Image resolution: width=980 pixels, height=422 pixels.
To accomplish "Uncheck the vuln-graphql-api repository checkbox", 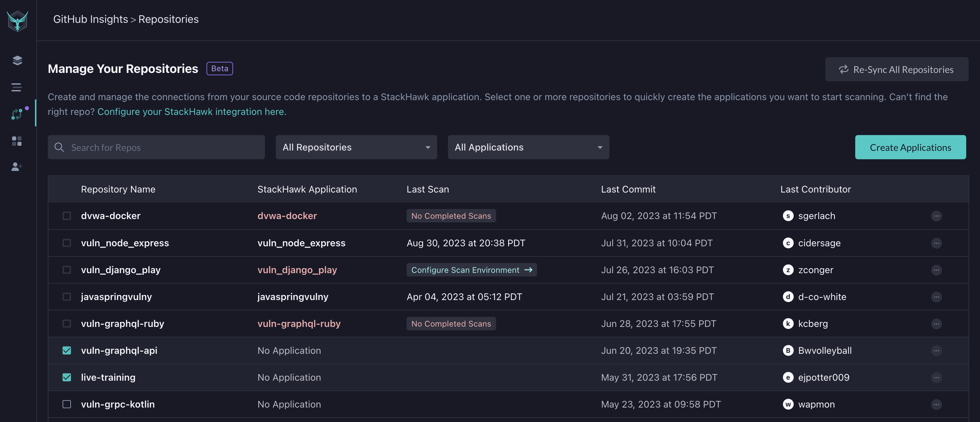I will [x=67, y=350].
